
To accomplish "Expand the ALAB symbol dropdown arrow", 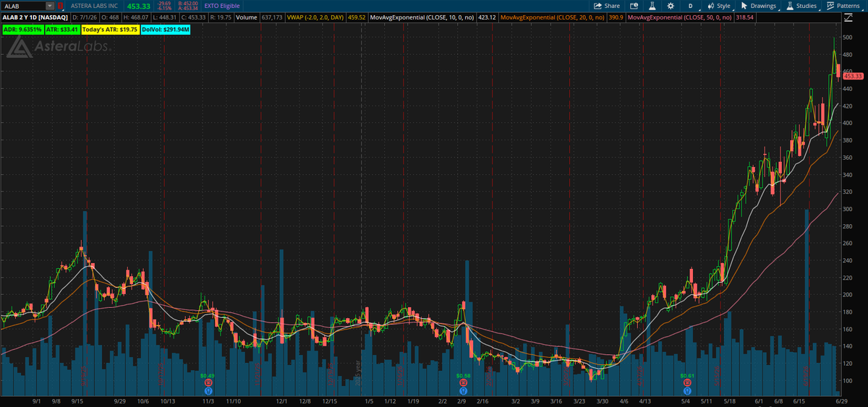I will (x=49, y=5).
